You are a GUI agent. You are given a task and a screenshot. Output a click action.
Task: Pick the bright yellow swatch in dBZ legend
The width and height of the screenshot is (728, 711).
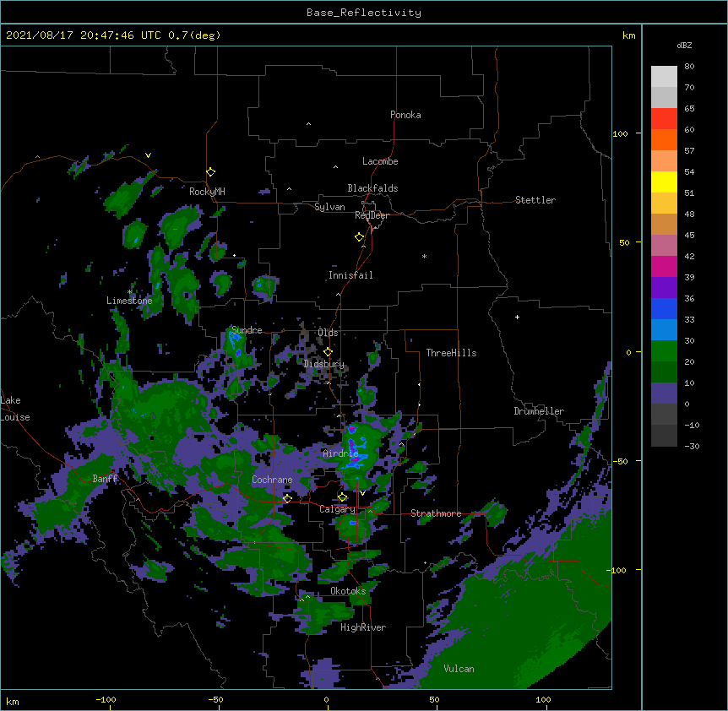(664, 182)
